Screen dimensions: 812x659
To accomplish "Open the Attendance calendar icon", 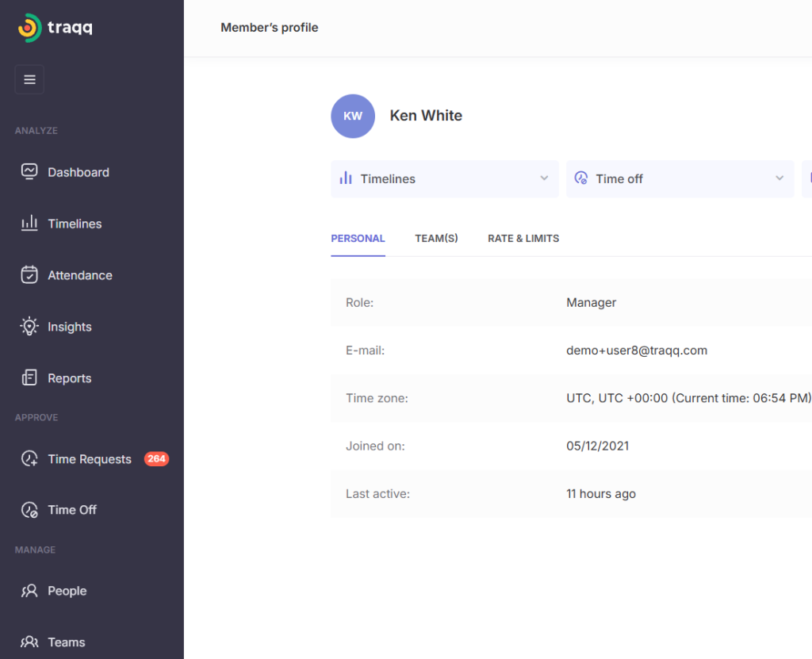I will click(x=29, y=275).
